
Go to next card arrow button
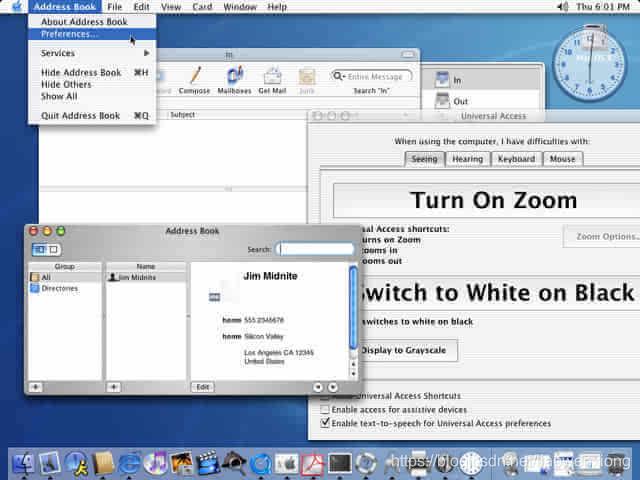tap(333, 387)
